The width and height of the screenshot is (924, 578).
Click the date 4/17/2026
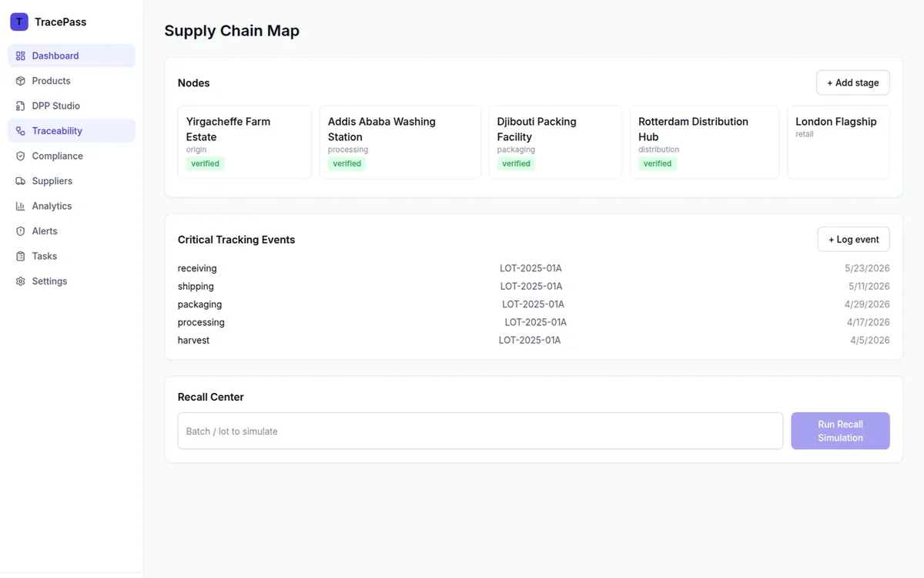(x=869, y=322)
